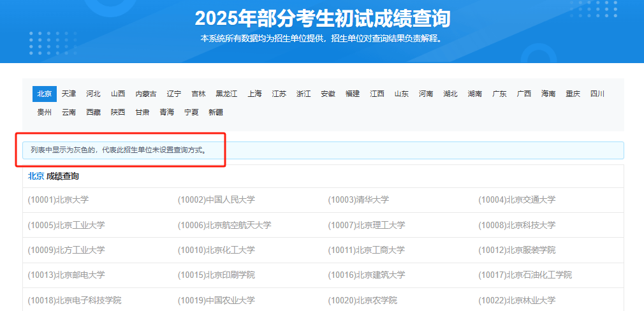Click the (10001)北京大学 entry
The image size is (644, 311).
point(58,200)
